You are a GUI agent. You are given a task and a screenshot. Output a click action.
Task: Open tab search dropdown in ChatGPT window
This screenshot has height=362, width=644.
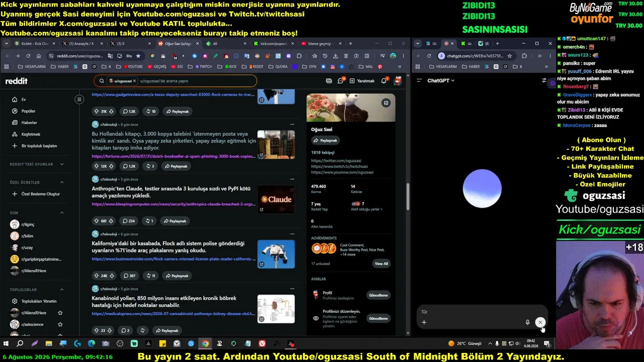tap(417, 44)
